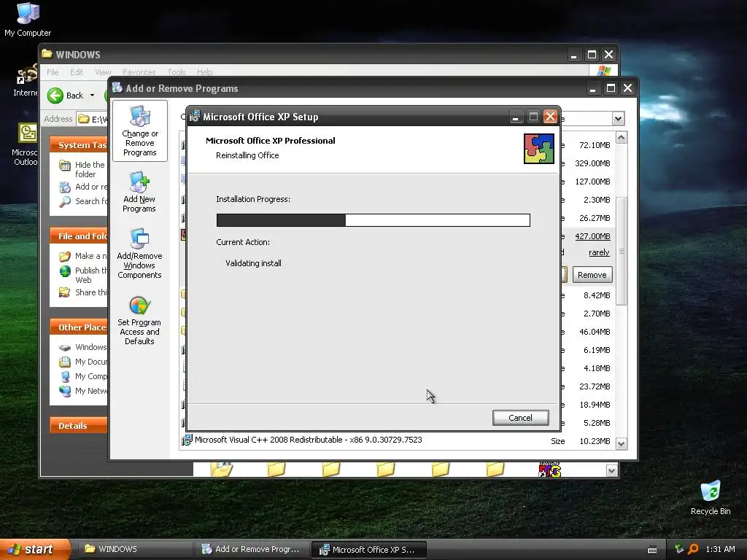Open My Computer in Other Places
The height and width of the screenshot is (560, 747).
pos(83,376)
